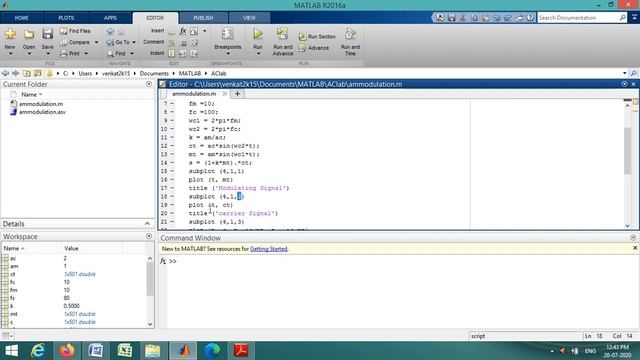Click the Advance button in Run group

click(x=314, y=48)
